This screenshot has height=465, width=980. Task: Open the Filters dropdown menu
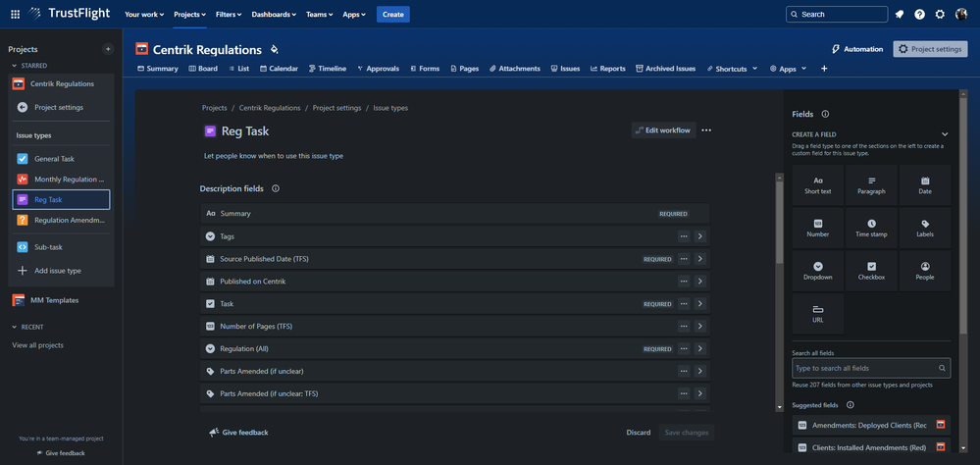click(x=229, y=15)
